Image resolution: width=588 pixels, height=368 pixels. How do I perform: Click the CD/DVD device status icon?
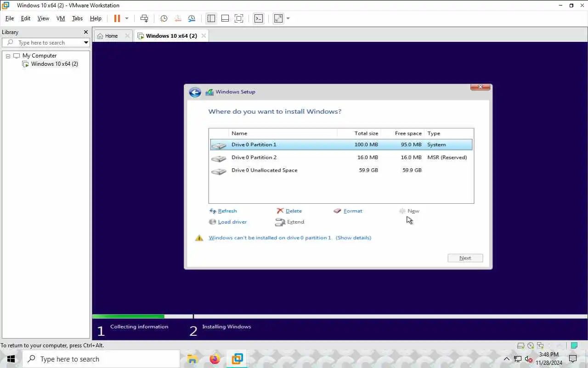click(x=531, y=345)
